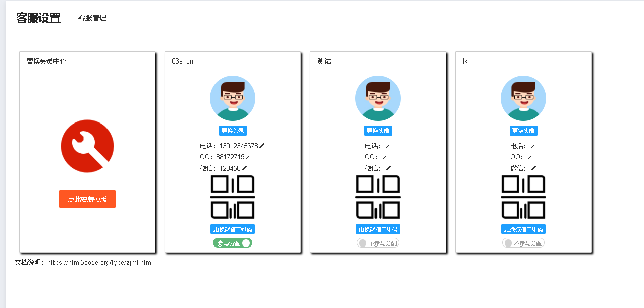Edit phone field pencil in 测试 card
The height and width of the screenshot is (308, 644).
[x=388, y=146]
